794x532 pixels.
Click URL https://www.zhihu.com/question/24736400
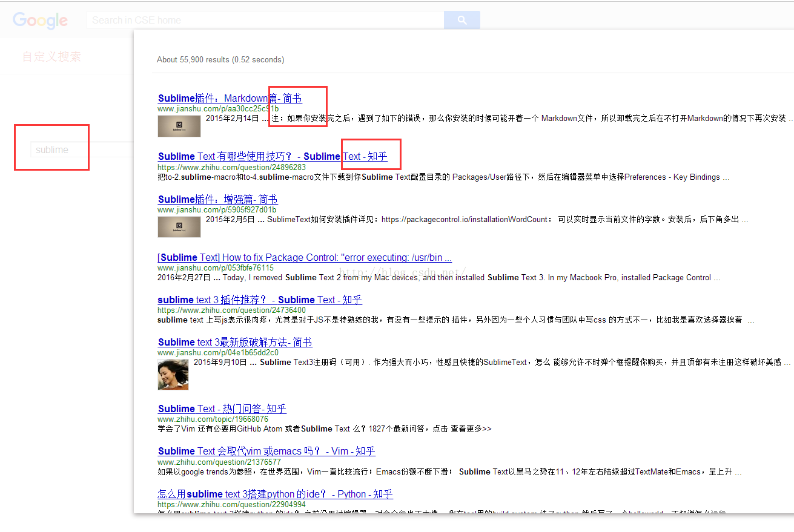point(231,310)
